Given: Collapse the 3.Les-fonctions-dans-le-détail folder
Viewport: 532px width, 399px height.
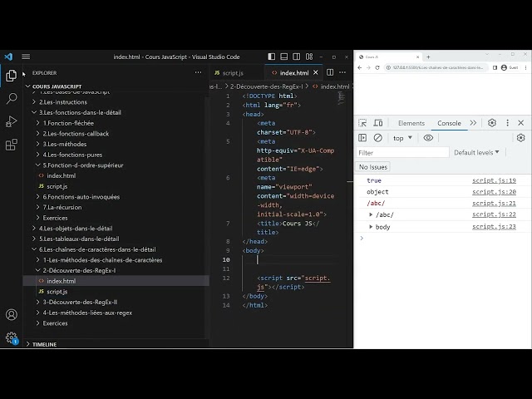Looking at the screenshot, I should click(x=80, y=113).
